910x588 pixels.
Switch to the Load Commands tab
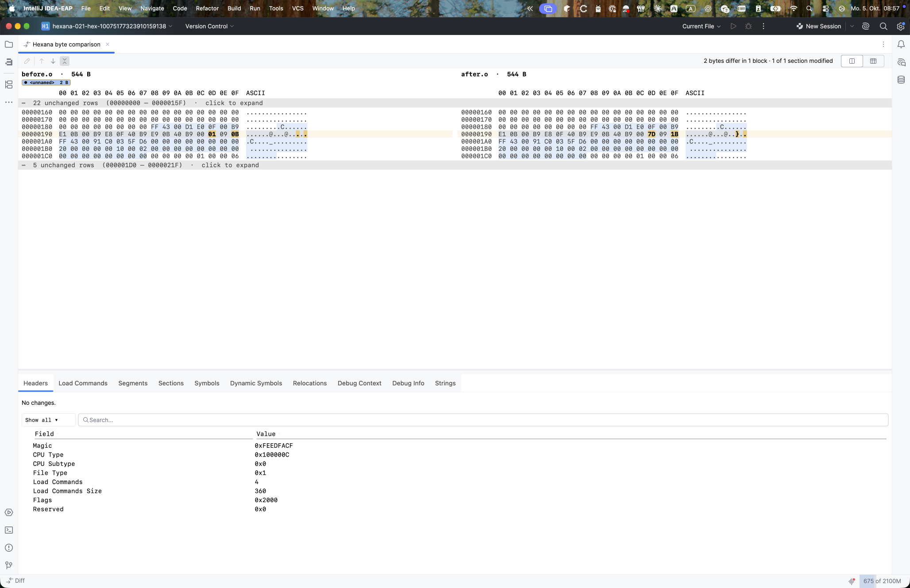[83, 383]
